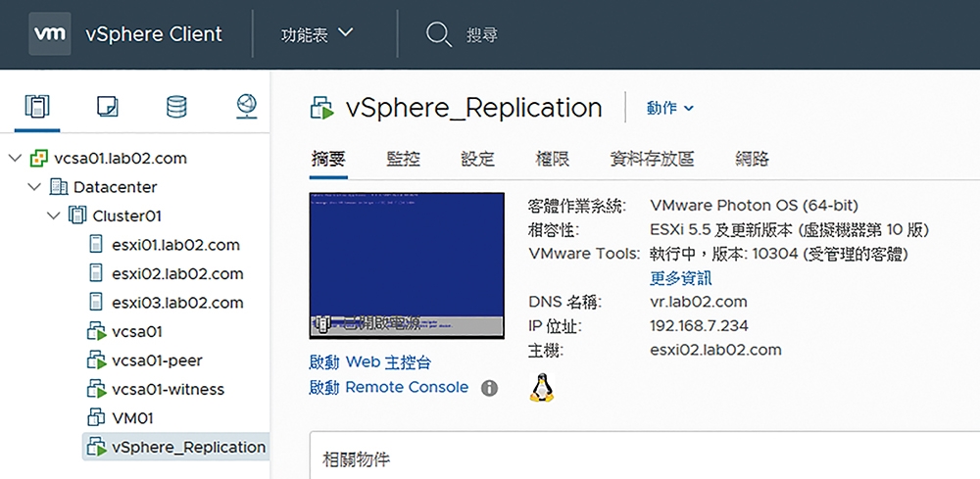Screen dimensions: 980x479
Task: Click VM icon of vcsa01-peer
Action: 97,360
